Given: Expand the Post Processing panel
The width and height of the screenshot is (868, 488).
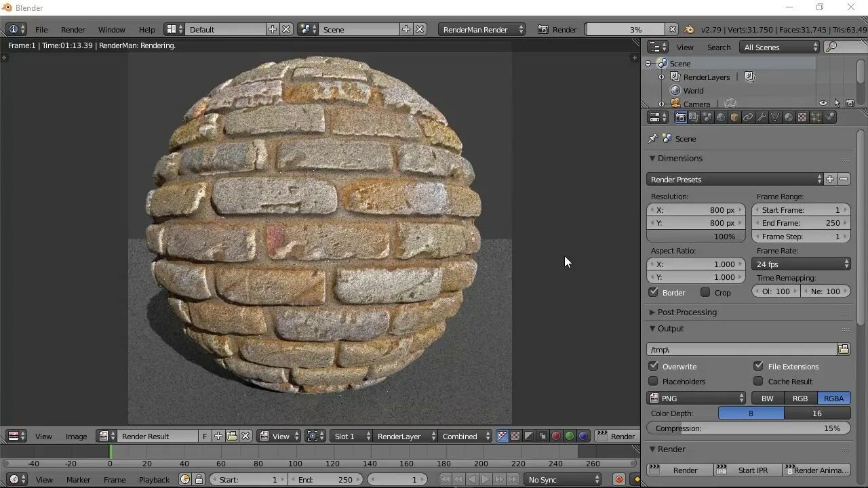Looking at the screenshot, I should coord(686,312).
